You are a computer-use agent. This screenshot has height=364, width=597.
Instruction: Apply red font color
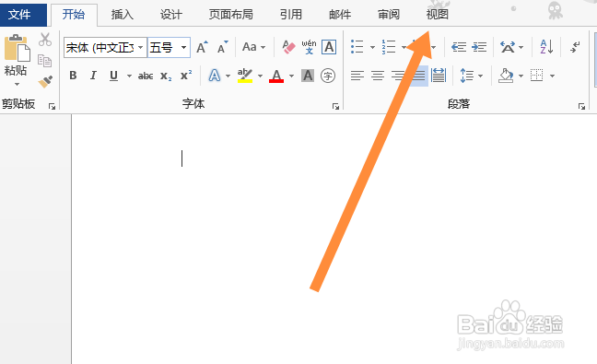276,76
